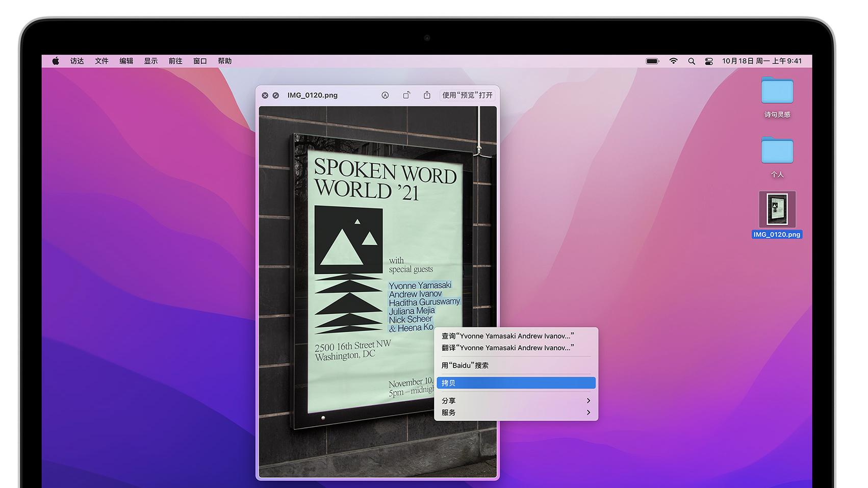Screen dimensions: 868x488
Task: Open the 帮助 menu in the menu bar
Action: pos(225,61)
